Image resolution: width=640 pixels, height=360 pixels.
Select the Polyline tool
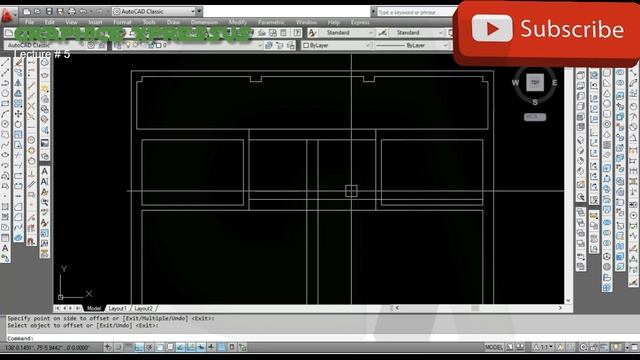point(5,83)
